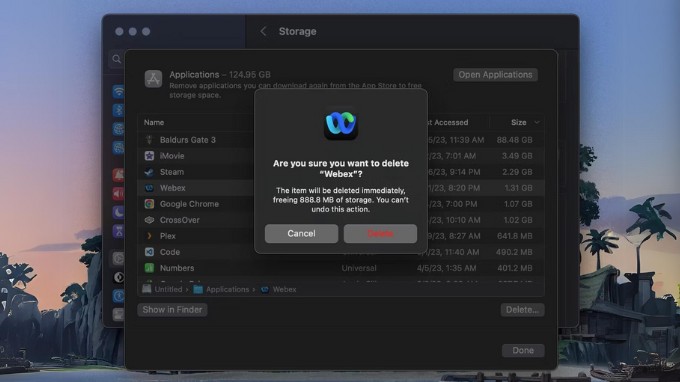Click the Google Chrome row name
The image size is (680, 382).
point(189,204)
